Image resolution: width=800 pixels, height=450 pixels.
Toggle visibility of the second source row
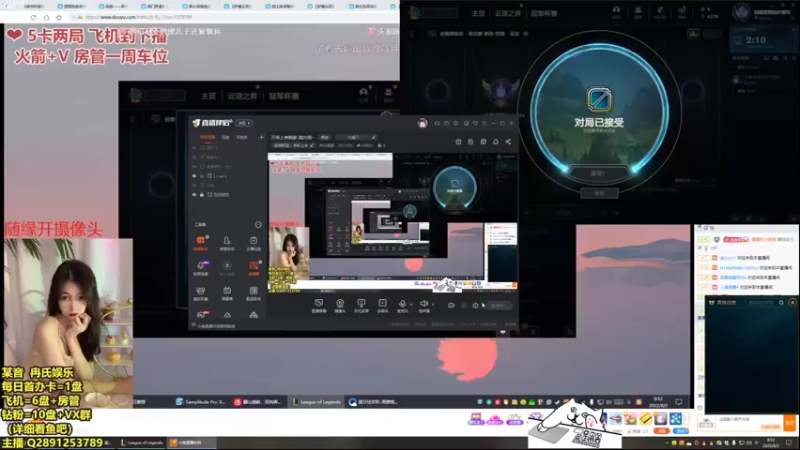(194, 157)
